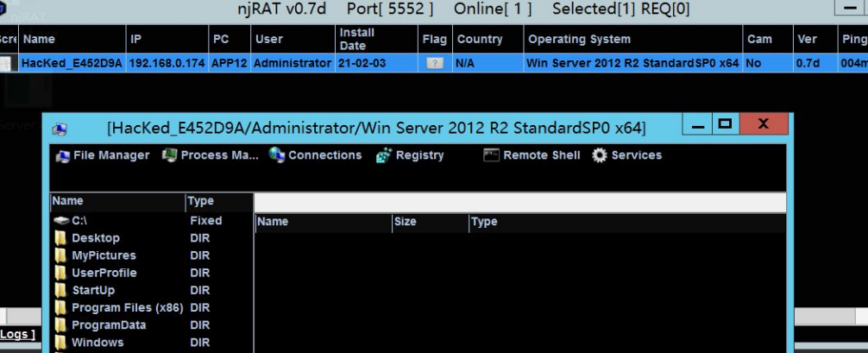Screen dimensions: 868x353
Task: Sort victims by Flag column
Action: pyautogui.click(x=435, y=40)
